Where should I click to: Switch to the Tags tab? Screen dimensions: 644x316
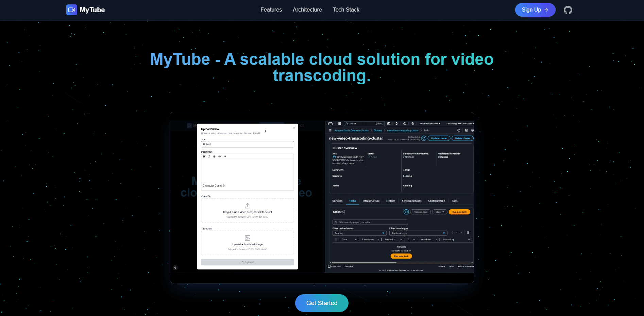point(455,201)
